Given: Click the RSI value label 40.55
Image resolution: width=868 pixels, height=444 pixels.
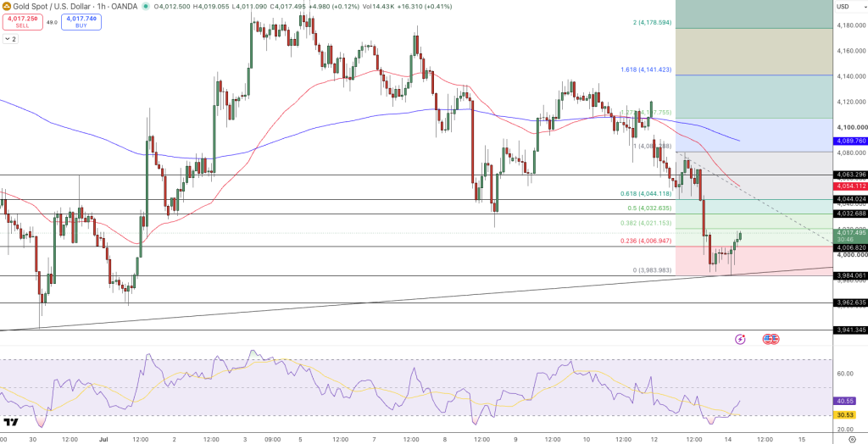Looking at the screenshot, I should click(x=845, y=400).
